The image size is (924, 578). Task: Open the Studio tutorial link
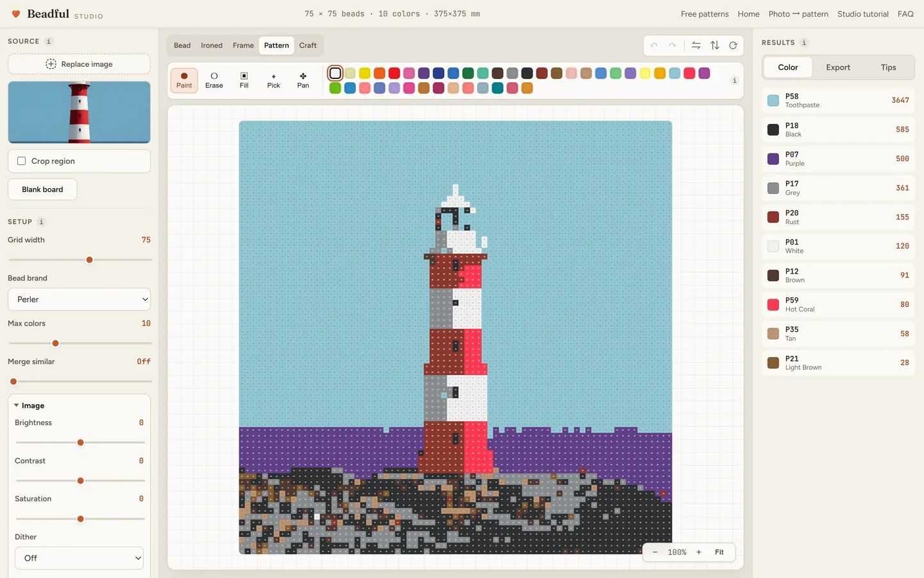(863, 14)
